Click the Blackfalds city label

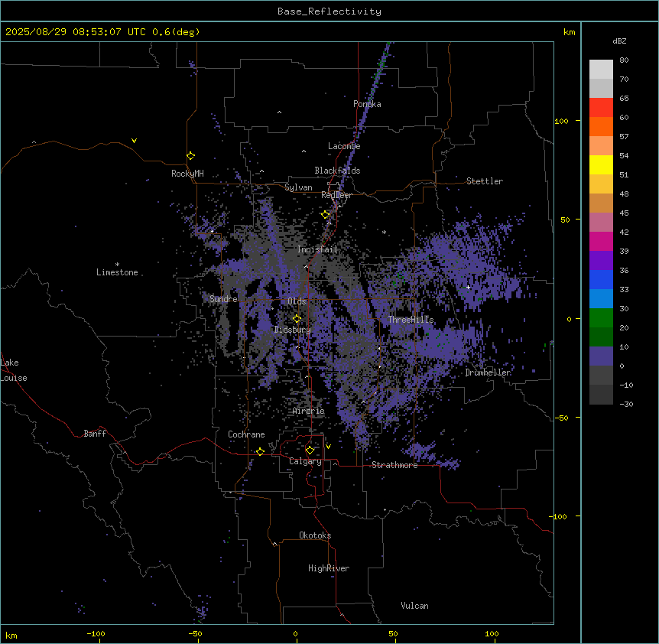337,171
